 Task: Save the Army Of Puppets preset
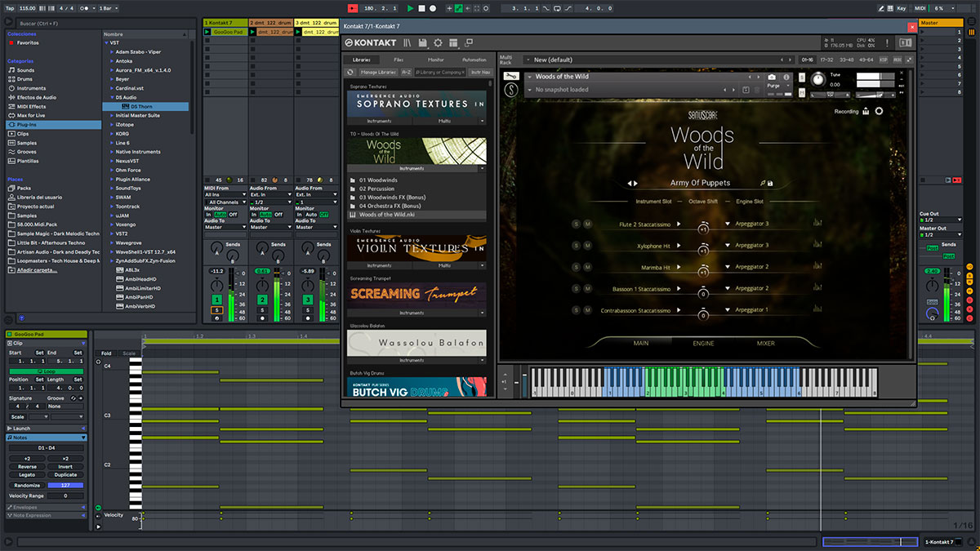770,183
